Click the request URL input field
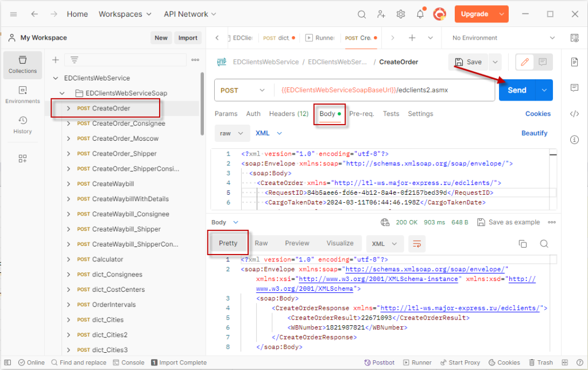Viewport: 588px width, 370px height. tap(384, 90)
